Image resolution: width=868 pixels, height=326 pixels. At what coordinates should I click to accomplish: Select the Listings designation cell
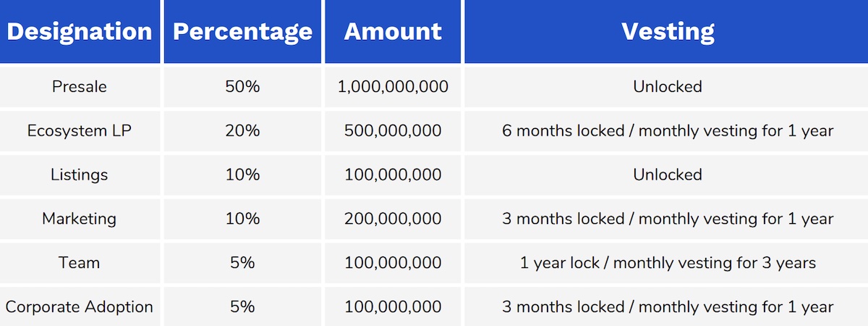point(80,175)
